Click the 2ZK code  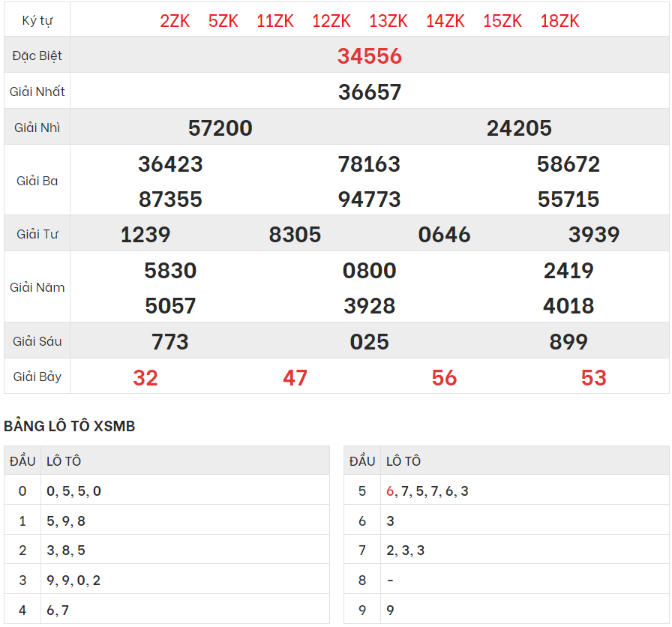pyautogui.click(x=175, y=21)
